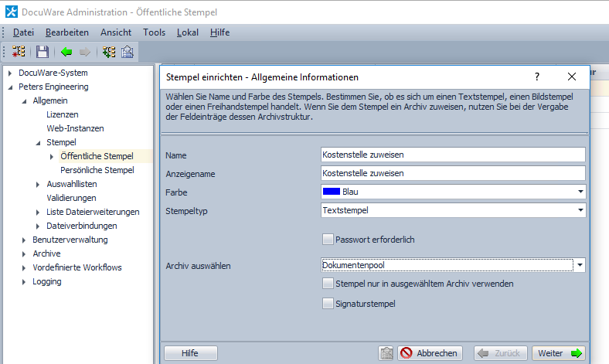The image size is (609, 364).
Task: Expand the Benutzerverwaltung tree node
Action: coord(24,240)
